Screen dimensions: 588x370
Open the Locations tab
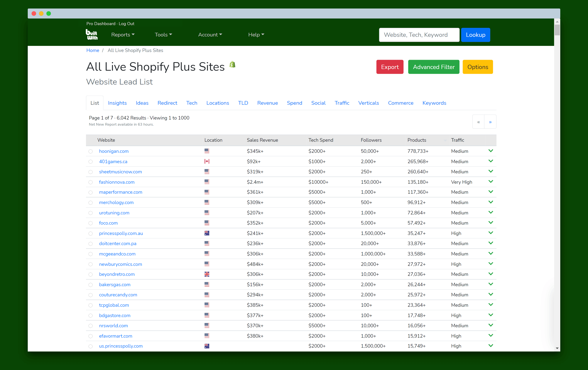pyautogui.click(x=218, y=103)
